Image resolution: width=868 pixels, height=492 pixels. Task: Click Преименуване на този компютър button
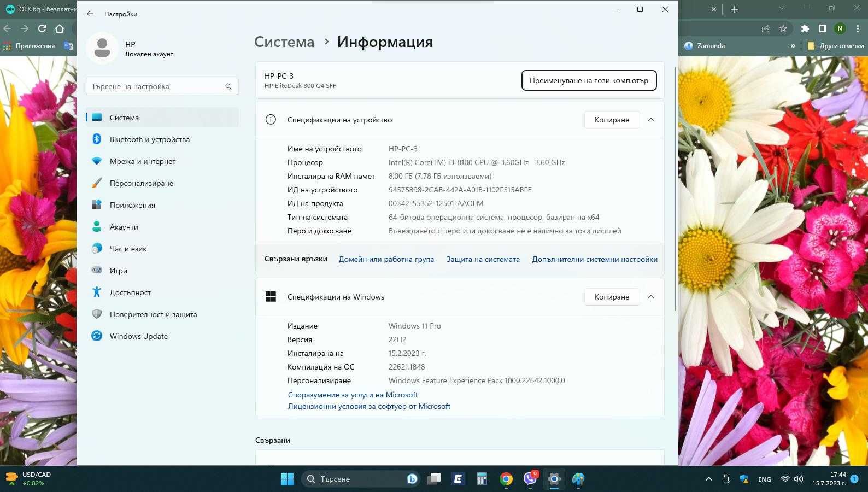click(x=589, y=80)
